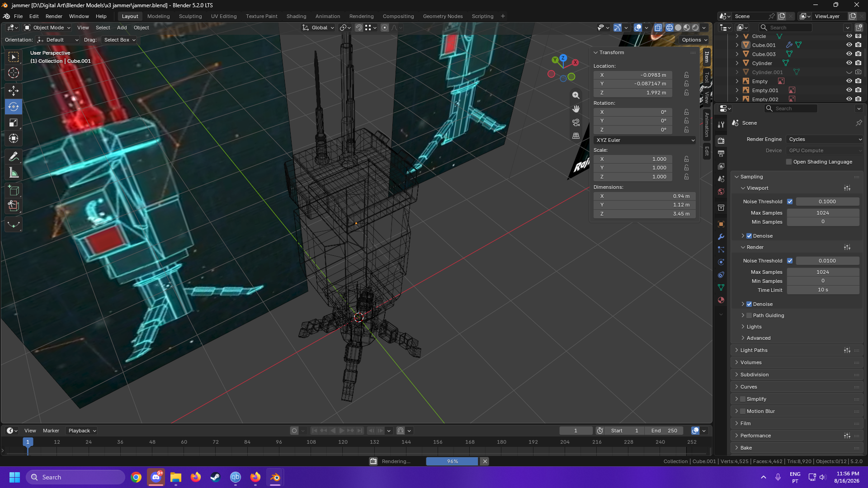This screenshot has width=868, height=488.
Task: Switch viewport shading to rendered
Action: pos(695,28)
